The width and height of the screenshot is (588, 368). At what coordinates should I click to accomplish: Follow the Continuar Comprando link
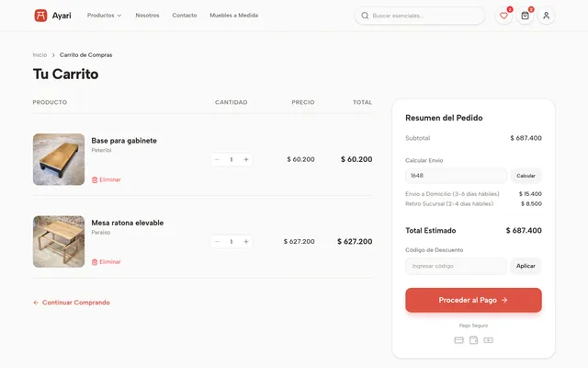tap(72, 303)
